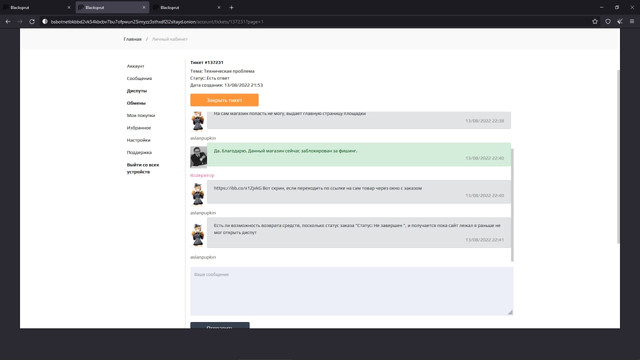Click the ibb.co screenshot link message
Viewport: 640px width, 360px height.
[x=359, y=192]
